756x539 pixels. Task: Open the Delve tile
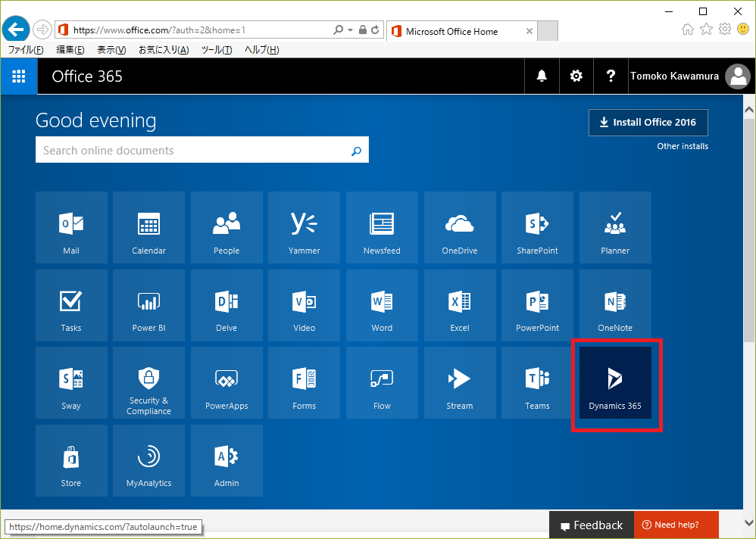click(x=226, y=305)
